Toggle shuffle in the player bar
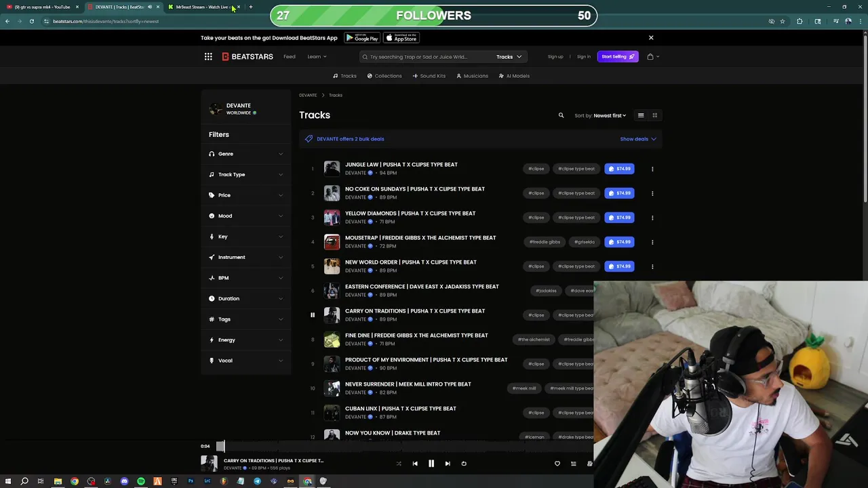The image size is (868, 488). click(x=398, y=464)
